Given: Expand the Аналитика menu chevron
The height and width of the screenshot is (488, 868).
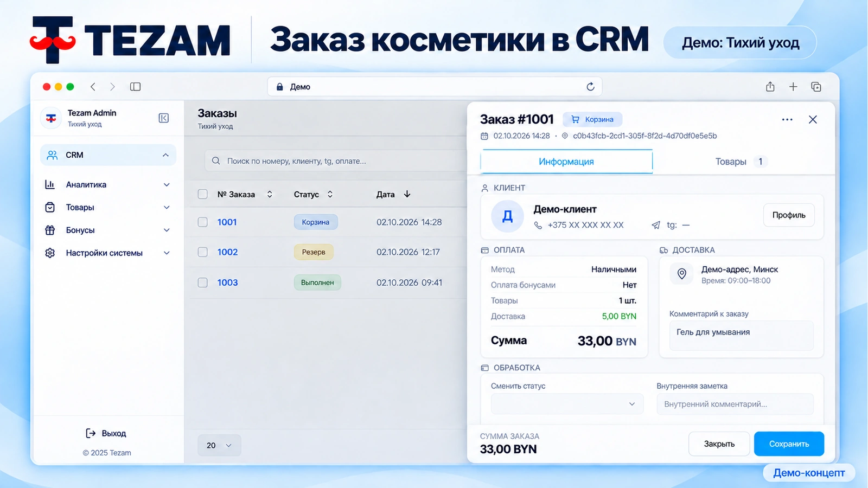Looking at the screenshot, I should tap(167, 184).
